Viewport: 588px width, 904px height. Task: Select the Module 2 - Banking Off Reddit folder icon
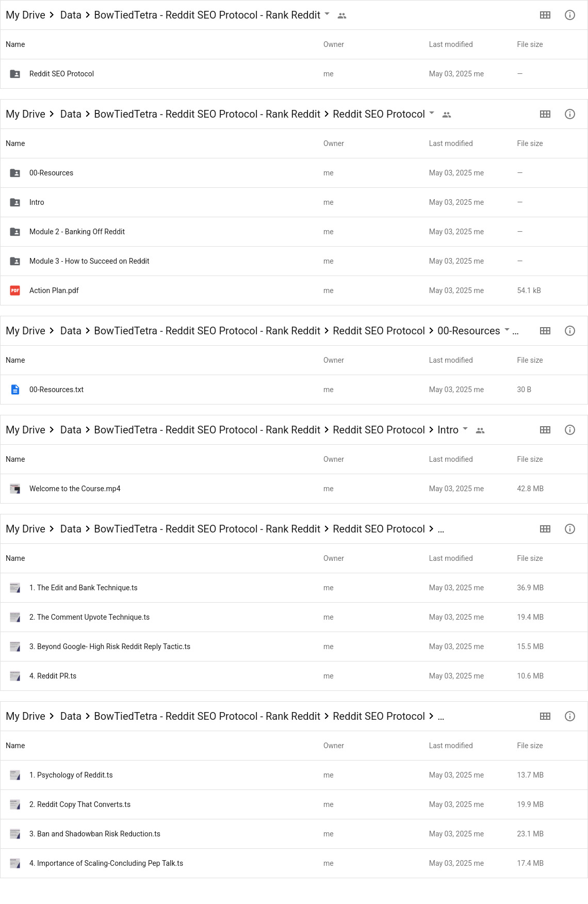(x=15, y=232)
